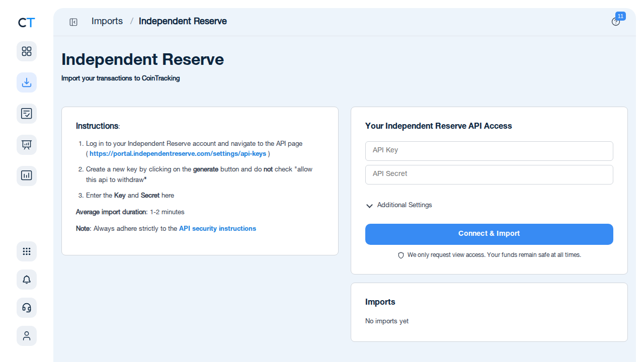Click Independent Reserve breadcrumb item
The height and width of the screenshot is (362, 644).
(183, 21)
